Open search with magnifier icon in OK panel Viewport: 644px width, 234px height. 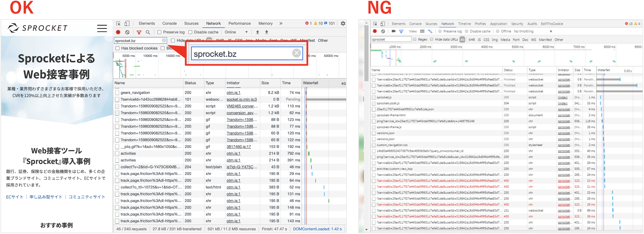point(148,32)
